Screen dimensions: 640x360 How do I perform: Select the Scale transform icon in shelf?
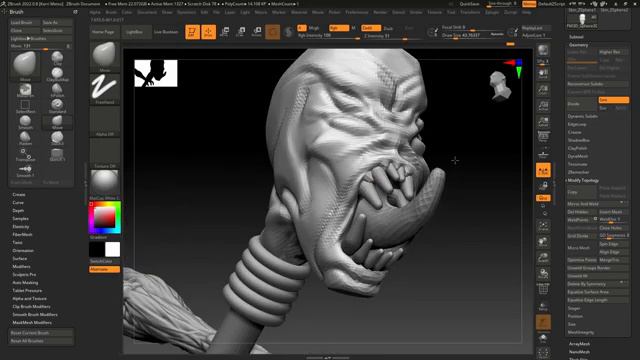(x=241, y=32)
